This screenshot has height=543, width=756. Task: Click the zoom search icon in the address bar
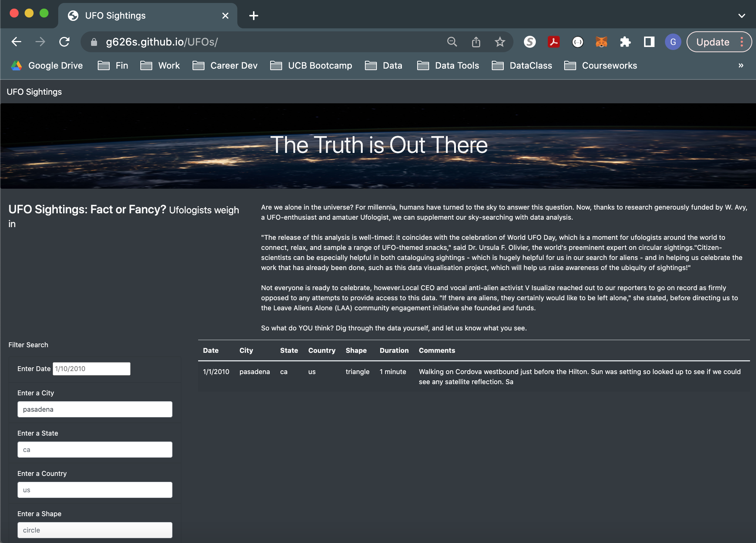(x=452, y=42)
